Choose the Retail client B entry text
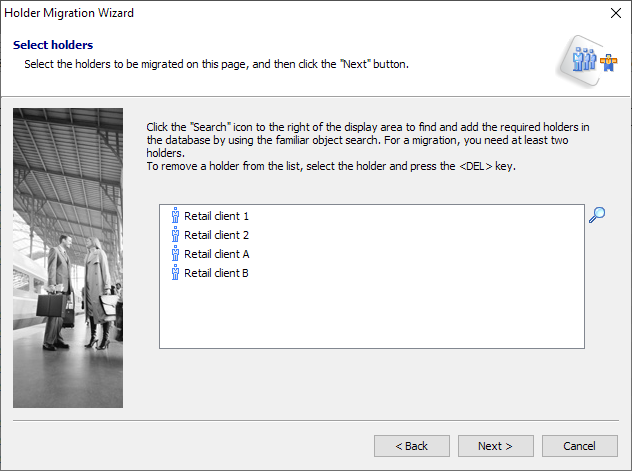 (216, 273)
